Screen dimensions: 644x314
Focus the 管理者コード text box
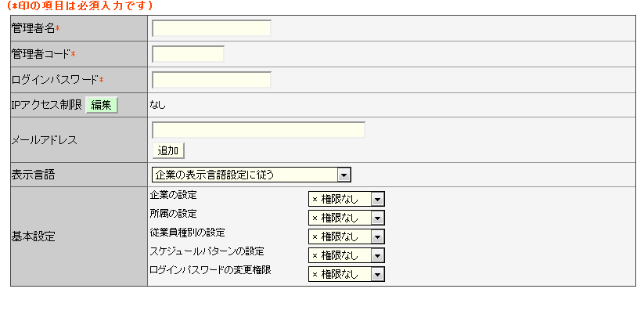(188, 54)
